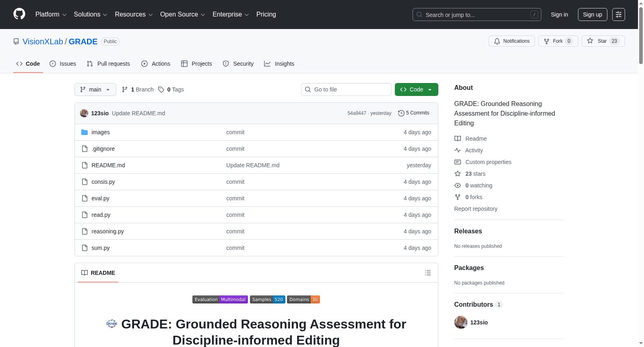644x347 pixels.
Task: Click the Report repository link
Action: pyautogui.click(x=476, y=209)
